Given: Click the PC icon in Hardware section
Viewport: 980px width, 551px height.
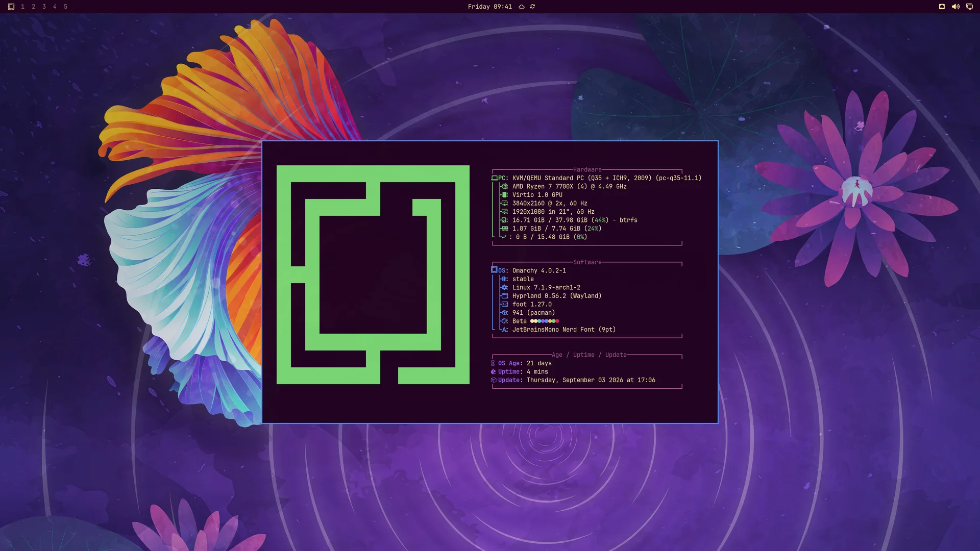Looking at the screenshot, I should tap(494, 178).
